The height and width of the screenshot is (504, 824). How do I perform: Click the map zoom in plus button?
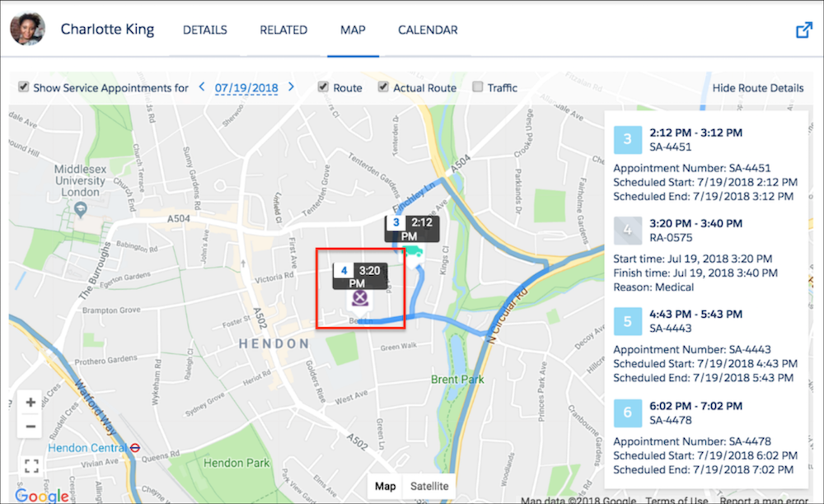(x=30, y=403)
